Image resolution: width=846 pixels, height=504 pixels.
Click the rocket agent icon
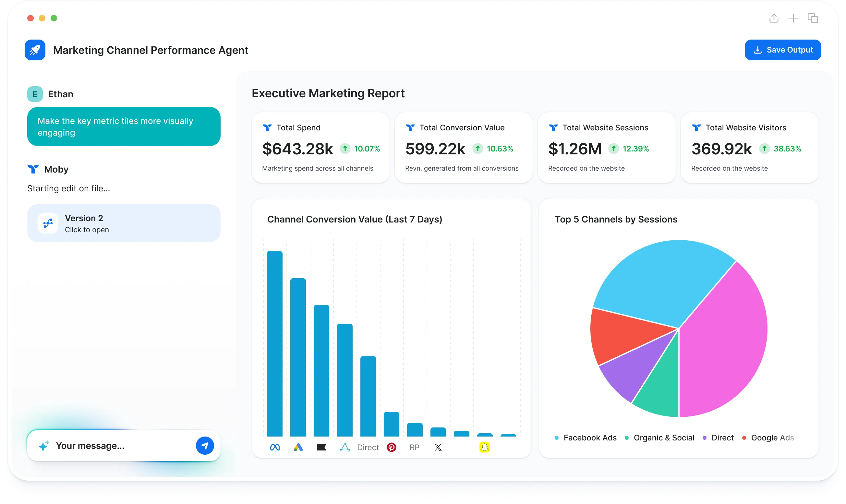click(35, 50)
